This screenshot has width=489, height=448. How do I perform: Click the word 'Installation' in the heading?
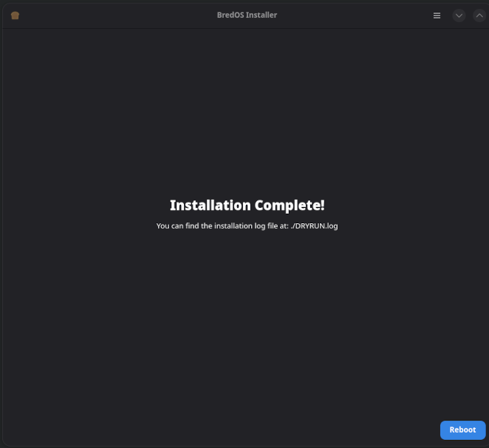pyautogui.click(x=211, y=206)
